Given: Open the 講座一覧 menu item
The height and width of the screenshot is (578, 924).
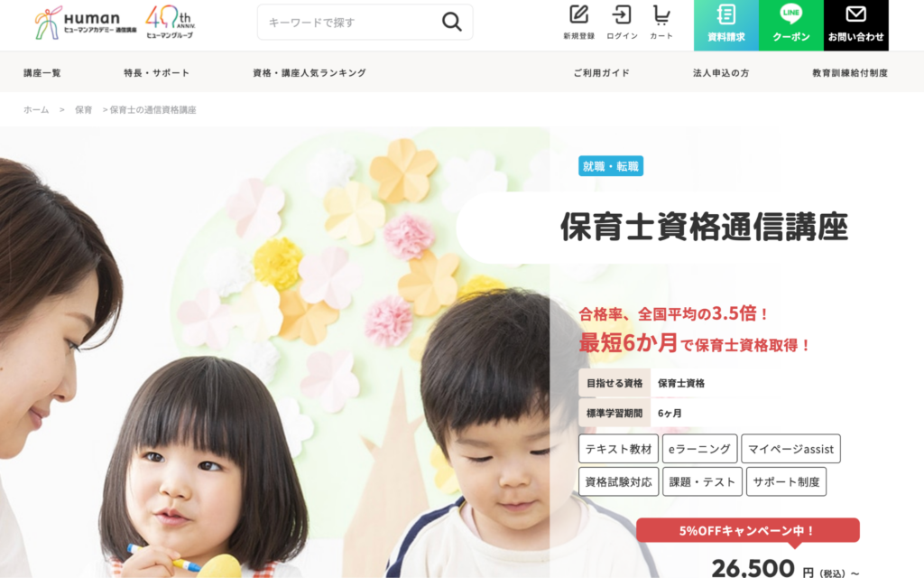Looking at the screenshot, I should pos(42,72).
